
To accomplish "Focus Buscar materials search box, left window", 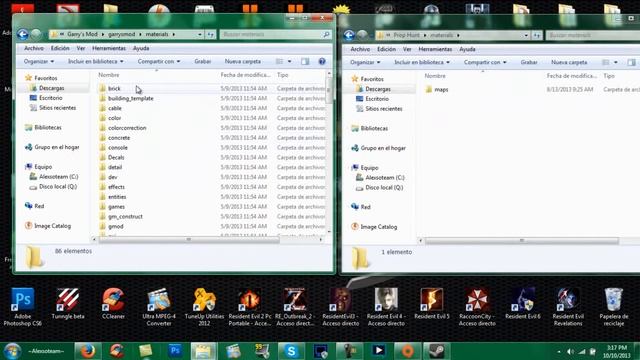I will [x=276, y=35].
